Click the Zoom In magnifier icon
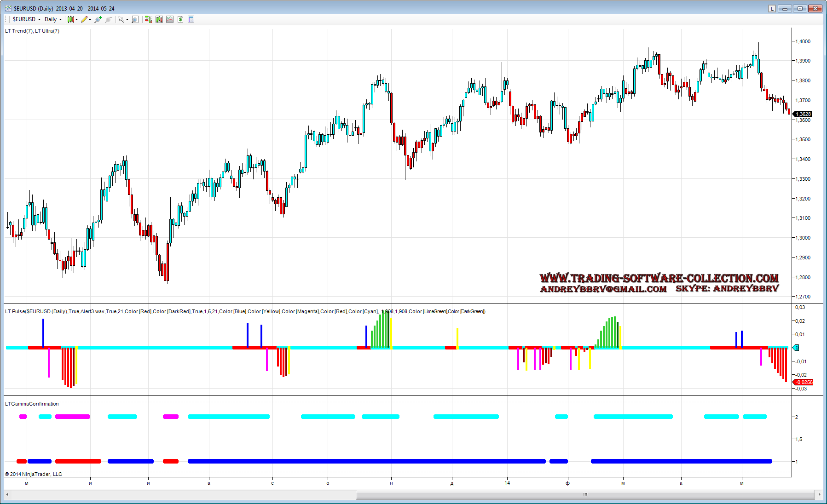Viewport: 827px width, 504px height. [x=98, y=19]
